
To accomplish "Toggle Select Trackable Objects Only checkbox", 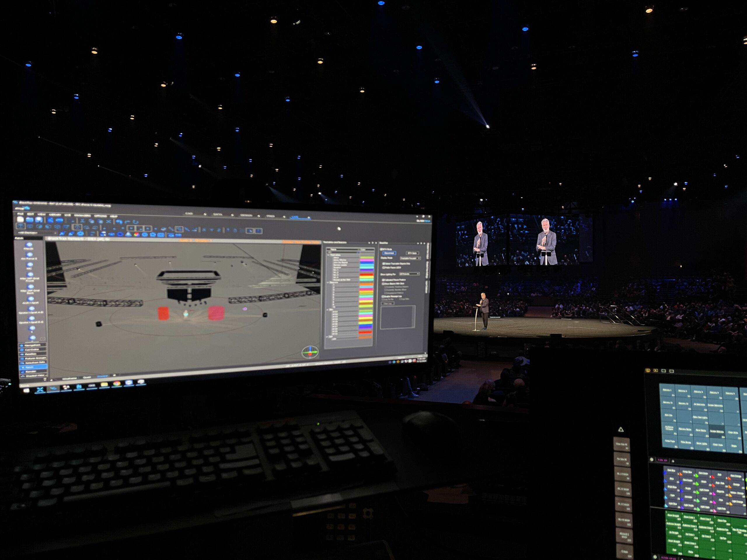I will (384, 263).
